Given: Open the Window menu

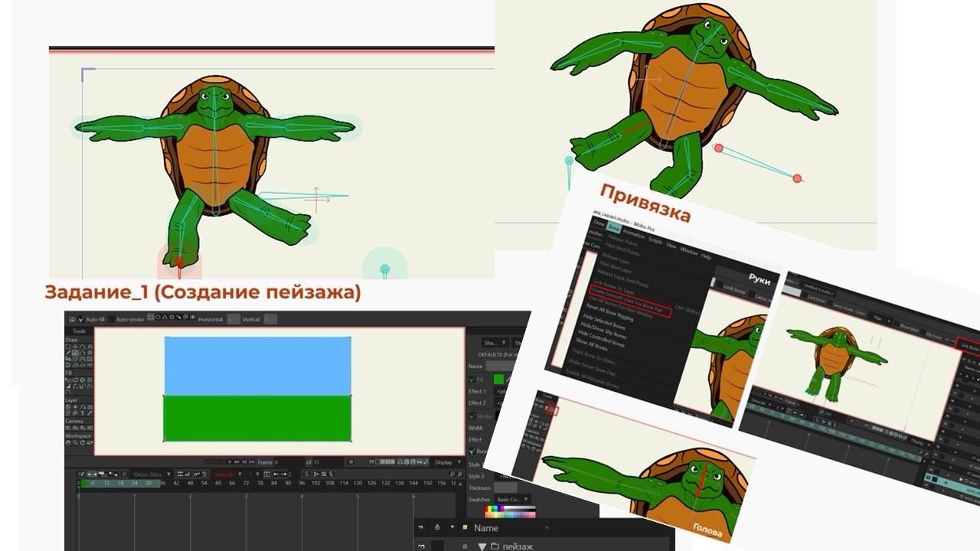Looking at the screenshot, I should pos(689,249).
